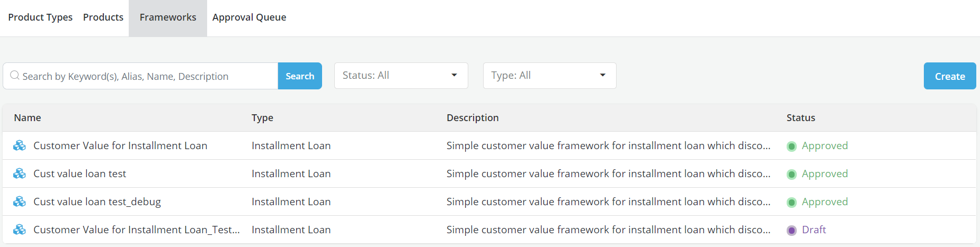
Task: Click purple Draft status dot
Action: 791,231
